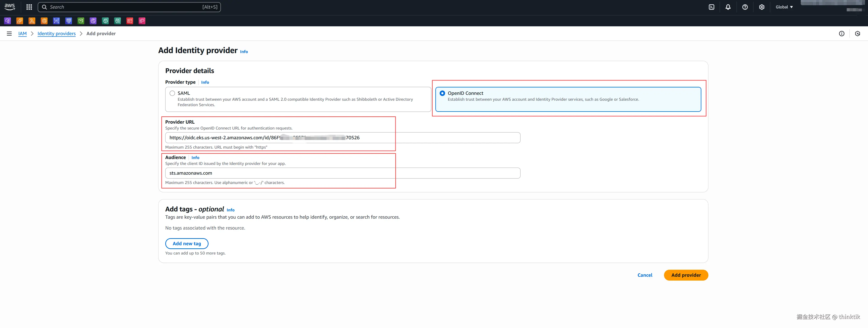
Task: Open the AWS services grid menu
Action: pyautogui.click(x=29, y=7)
